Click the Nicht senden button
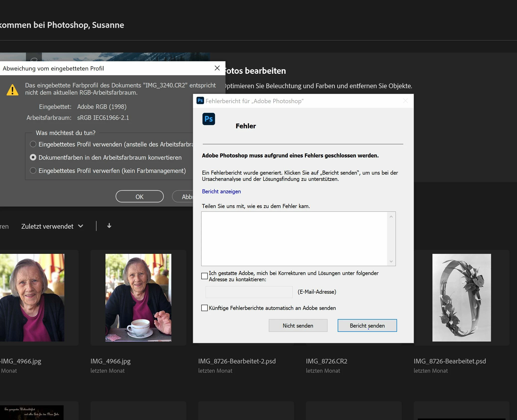Viewport: 517px width, 420px height. [x=298, y=326]
